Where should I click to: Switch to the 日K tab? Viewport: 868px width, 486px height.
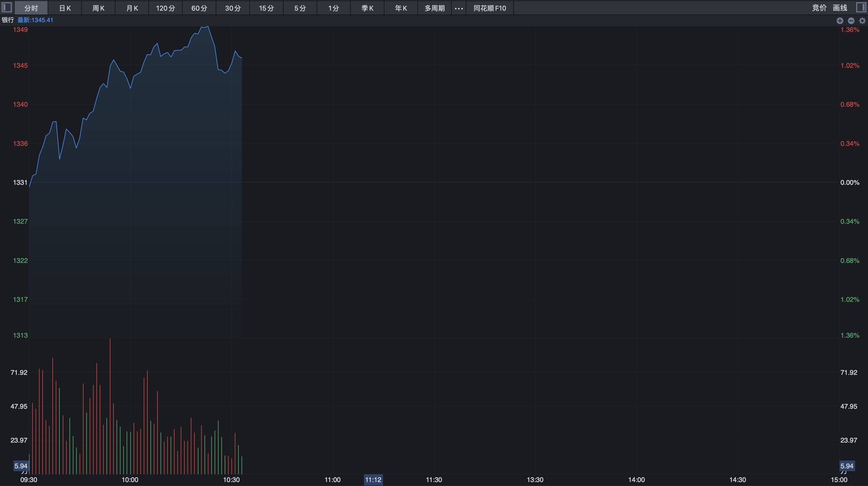[x=65, y=8]
